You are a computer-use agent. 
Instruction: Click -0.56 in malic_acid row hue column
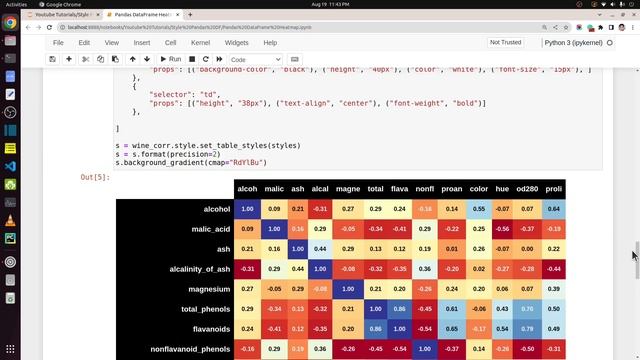[x=502, y=229]
